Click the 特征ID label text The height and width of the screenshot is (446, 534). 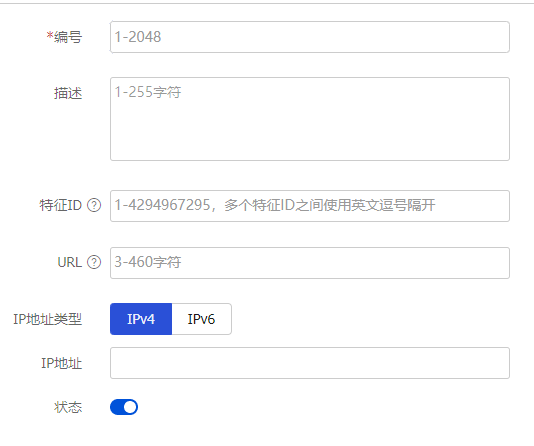61,205
